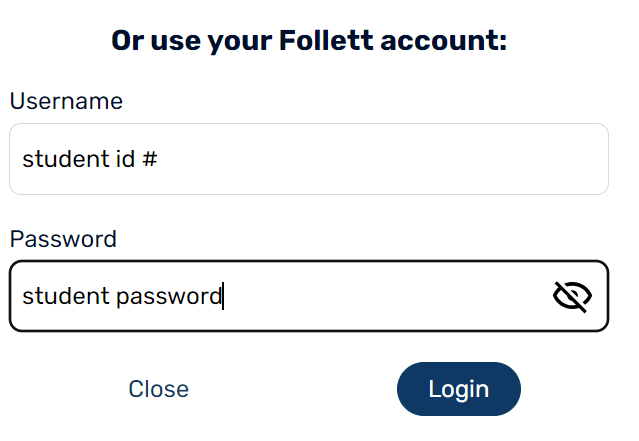
Task: Click the empty area of Username box
Action: (400, 159)
